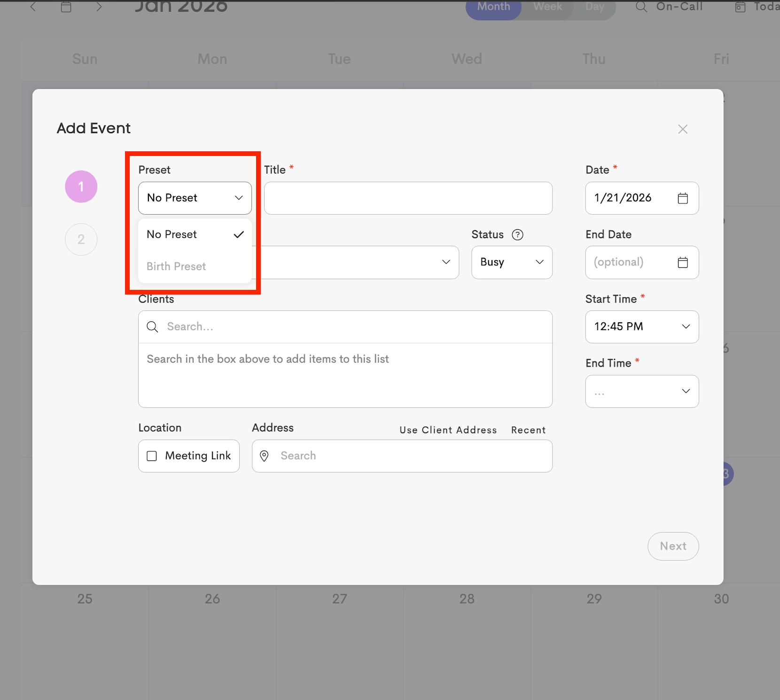
Task: Click the calendar icon beside month arrows
Action: 66,7
